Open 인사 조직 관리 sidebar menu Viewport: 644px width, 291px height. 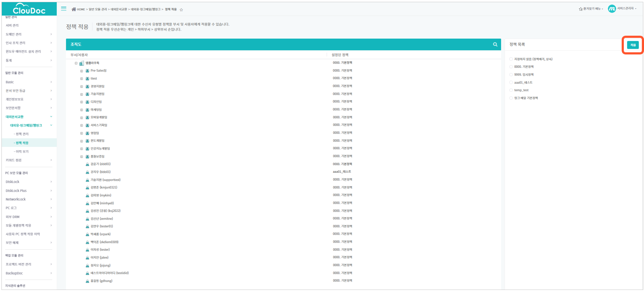click(29, 43)
